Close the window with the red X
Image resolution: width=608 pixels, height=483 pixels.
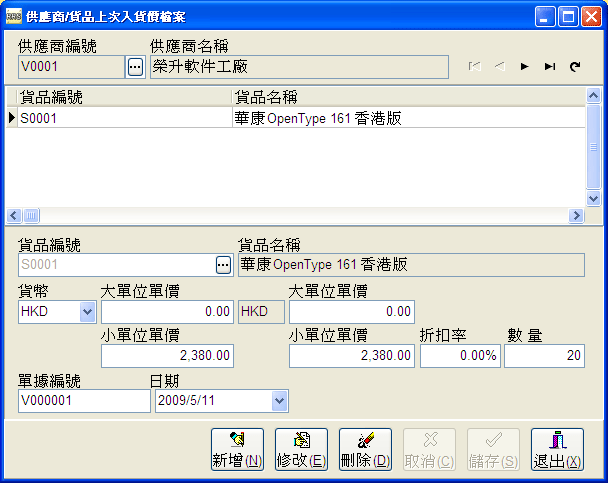pyautogui.click(x=591, y=17)
